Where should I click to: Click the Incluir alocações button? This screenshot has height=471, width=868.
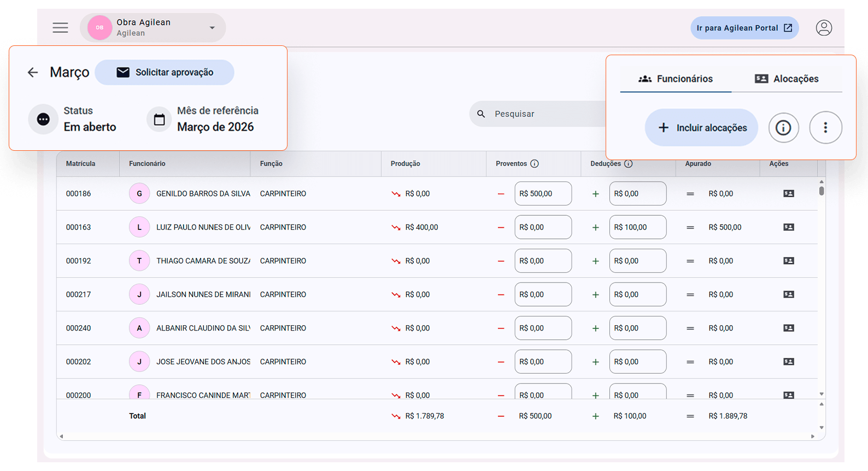tap(701, 127)
